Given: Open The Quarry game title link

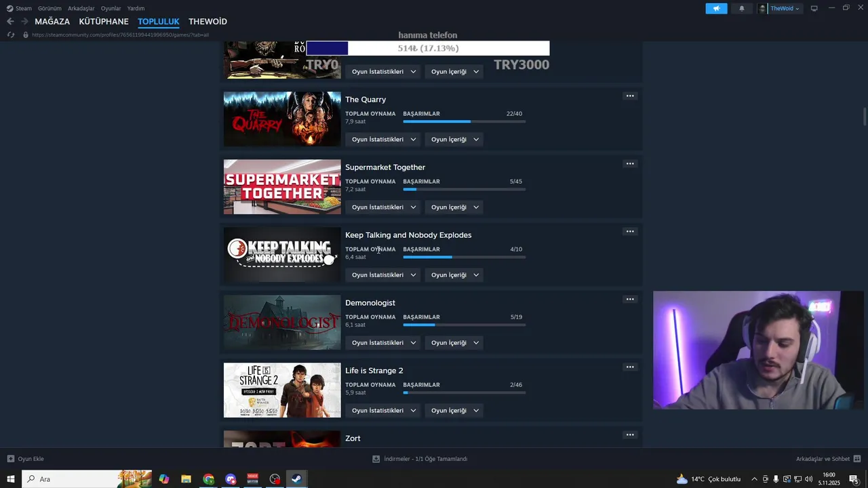Looking at the screenshot, I should (366, 100).
